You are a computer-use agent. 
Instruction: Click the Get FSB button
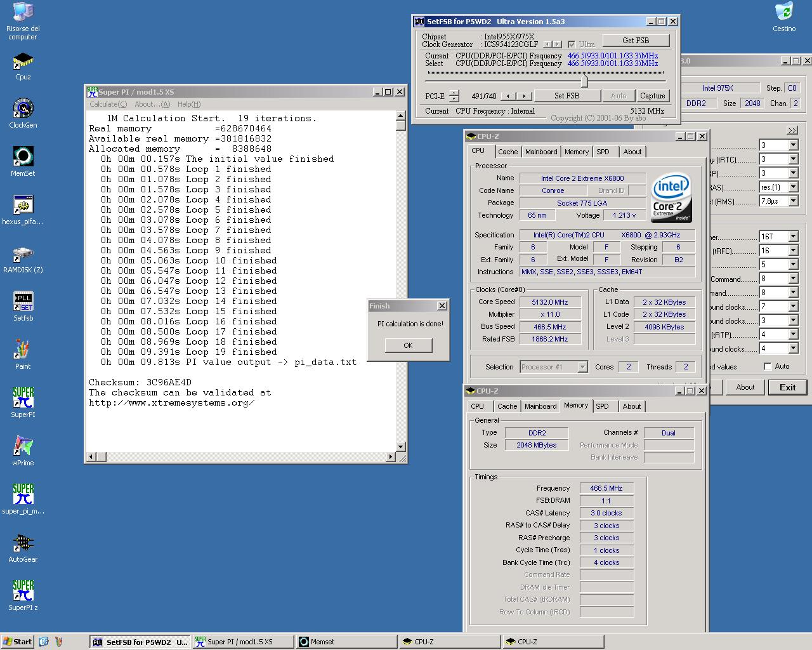pyautogui.click(x=635, y=40)
